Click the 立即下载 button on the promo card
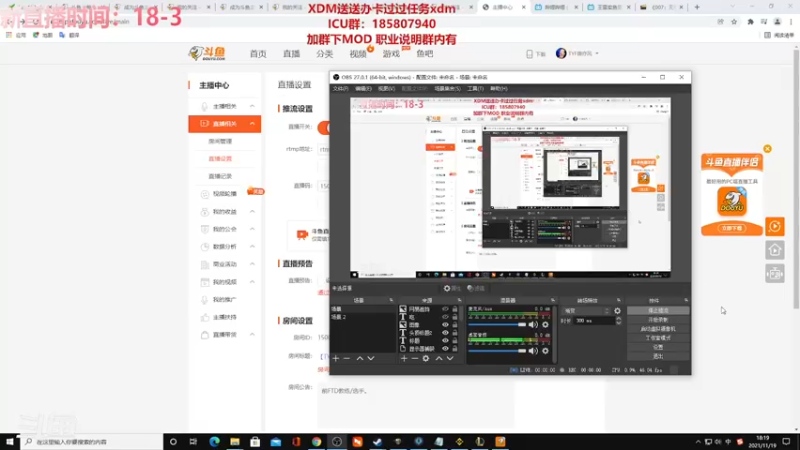This screenshot has height=450, width=800. point(732,229)
